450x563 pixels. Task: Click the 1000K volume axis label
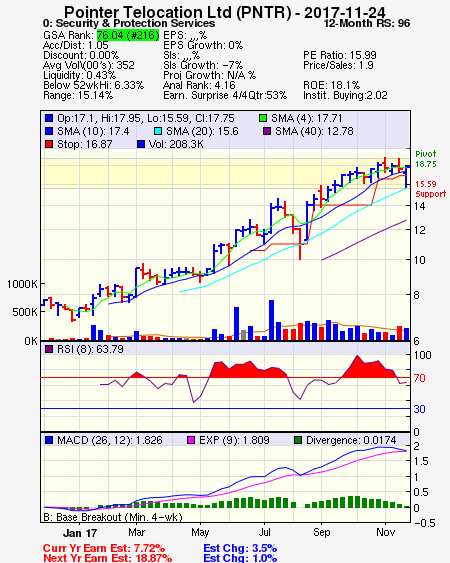pyautogui.click(x=22, y=284)
